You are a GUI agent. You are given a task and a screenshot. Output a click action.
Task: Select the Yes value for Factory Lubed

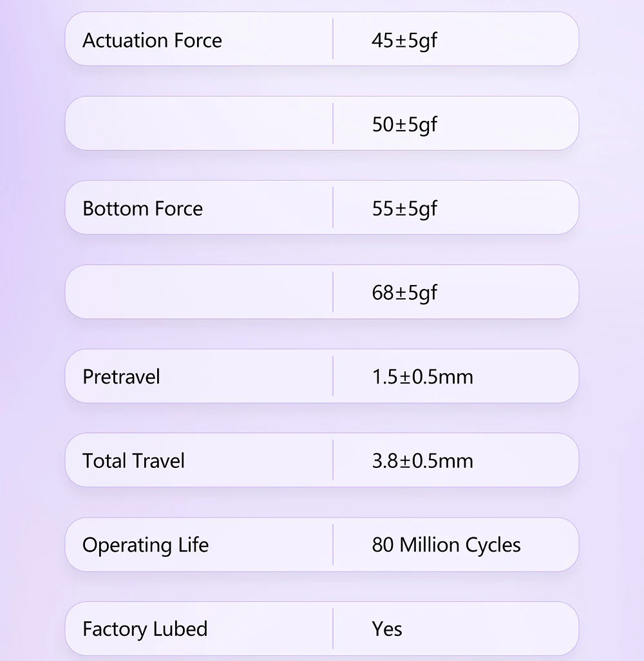[387, 629]
